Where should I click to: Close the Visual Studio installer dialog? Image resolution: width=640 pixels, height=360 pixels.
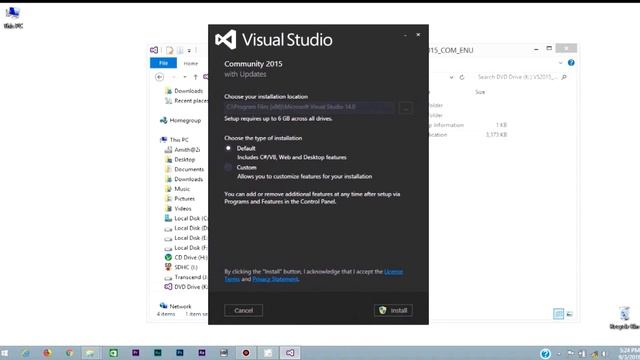tap(418, 35)
